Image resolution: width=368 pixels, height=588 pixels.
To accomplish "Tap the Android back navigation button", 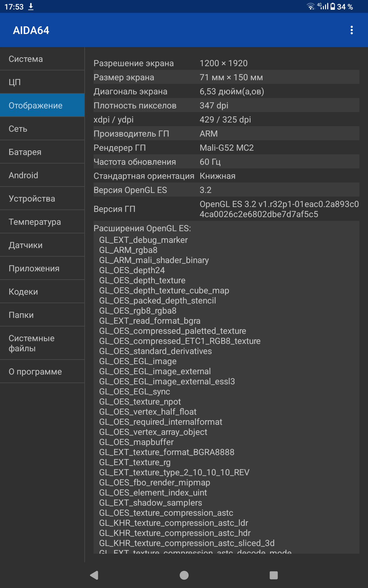I will click(94, 575).
